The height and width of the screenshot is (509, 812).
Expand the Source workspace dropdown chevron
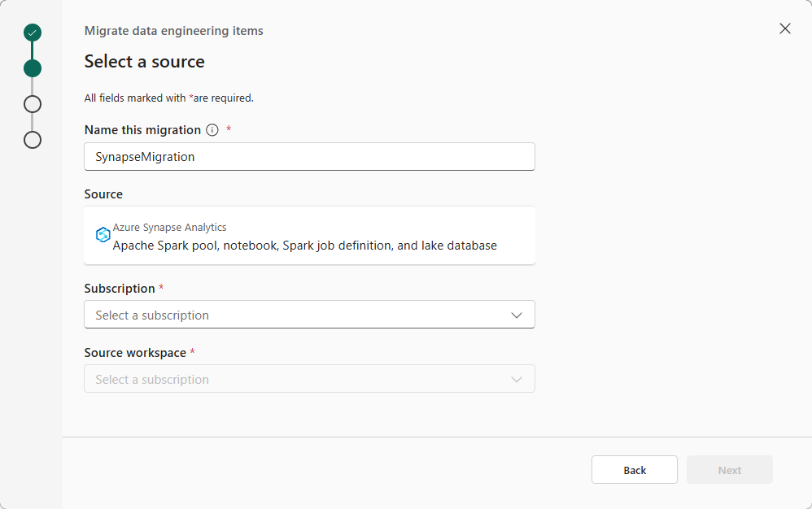pos(517,379)
